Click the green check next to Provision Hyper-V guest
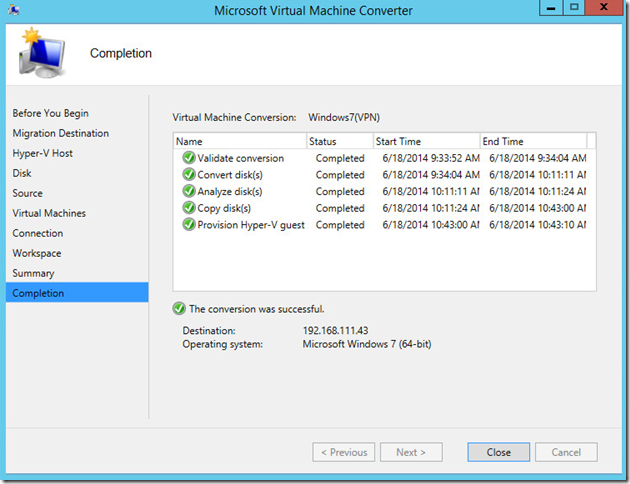 (x=188, y=225)
